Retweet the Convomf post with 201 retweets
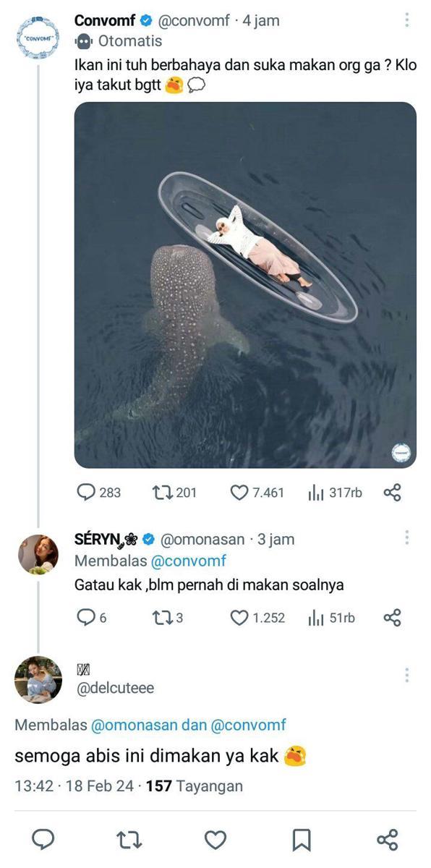This screenshot has height=868, width=431. pyautogui.click(x=174, y=493)
